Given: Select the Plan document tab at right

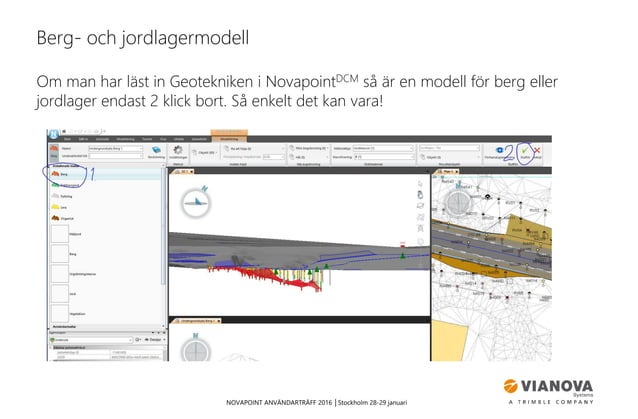Looking at the screenshot, I should coord(446,172).
